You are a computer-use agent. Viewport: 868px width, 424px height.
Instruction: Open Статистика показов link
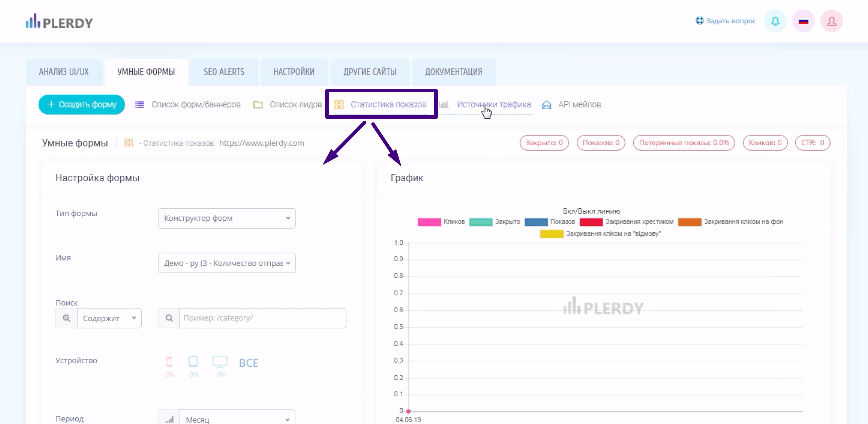coord(388,105)
